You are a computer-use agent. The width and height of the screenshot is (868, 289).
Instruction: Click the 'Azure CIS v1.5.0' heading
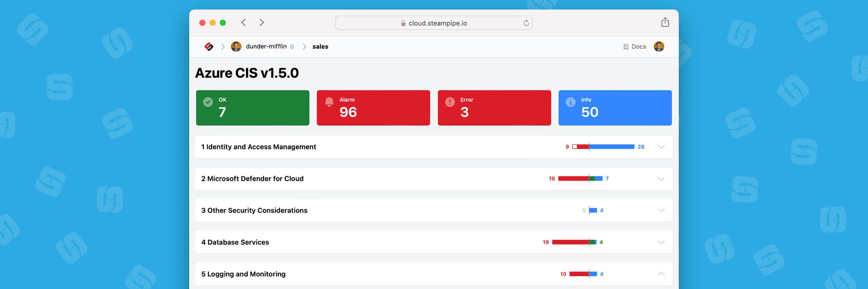(247, 73)
